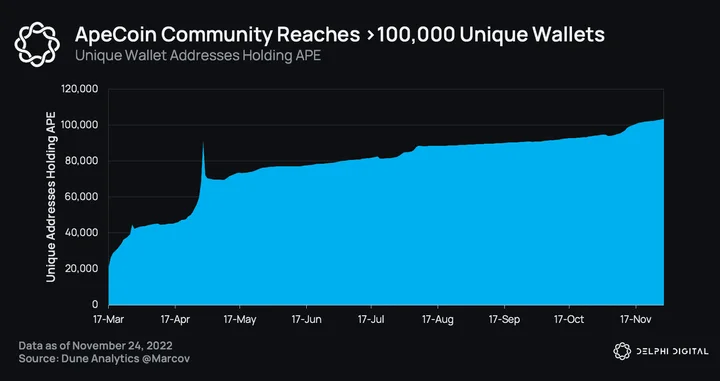Click the chart title about 100,000 Unique Wallets
The image size is (720, 381).
(339, 34)
